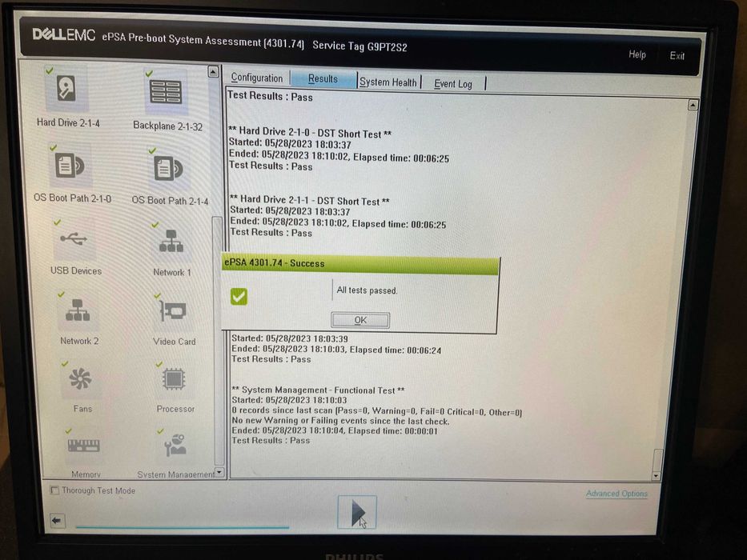The image size is (747, 560).
Task: Click Exit to leave ePSA
Action: [677, 56]
